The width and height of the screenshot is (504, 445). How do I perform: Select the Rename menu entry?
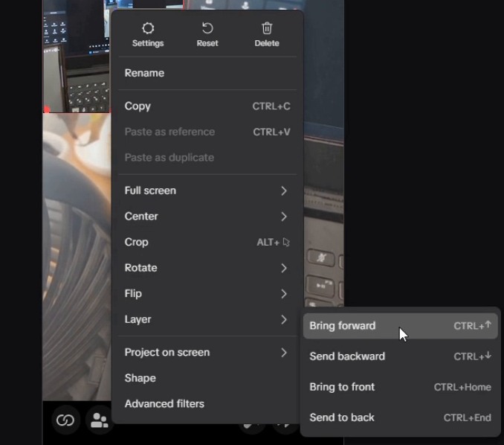207,73
